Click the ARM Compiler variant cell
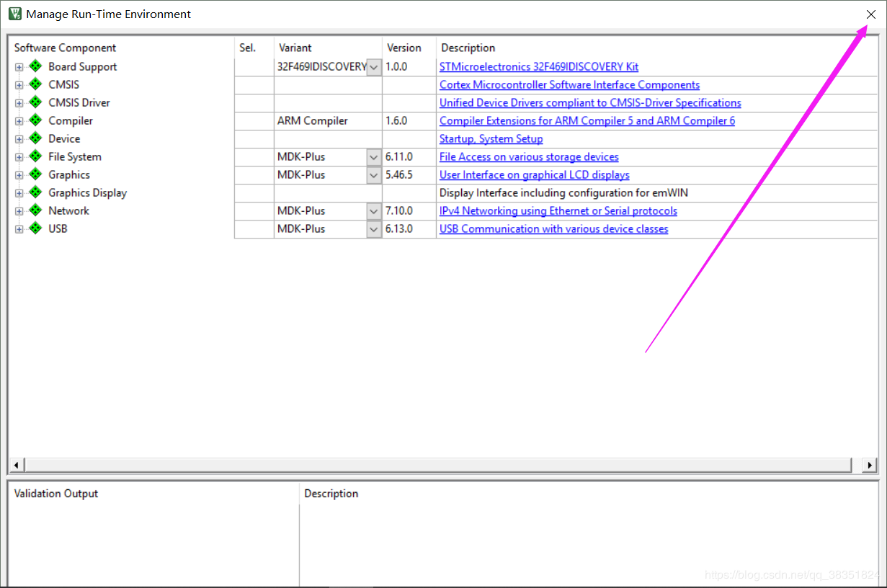The width and height of the screenshot is (887, 588). point(328,121)
